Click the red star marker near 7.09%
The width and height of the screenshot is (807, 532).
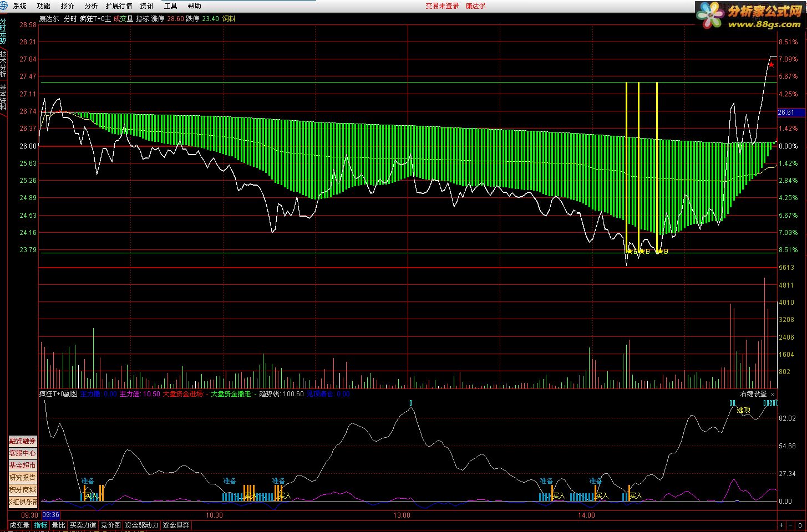click(771, 65)
